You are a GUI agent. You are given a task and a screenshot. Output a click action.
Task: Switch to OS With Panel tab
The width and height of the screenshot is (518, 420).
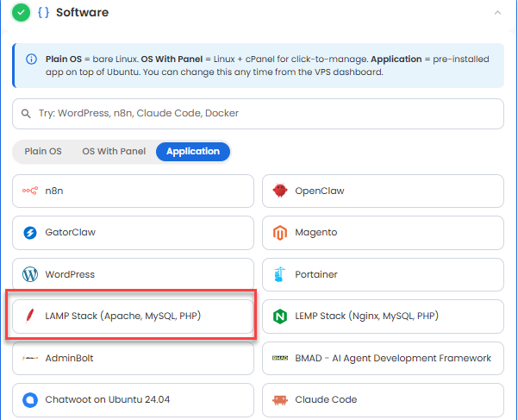pyautogui.click(x=114, y=151)
